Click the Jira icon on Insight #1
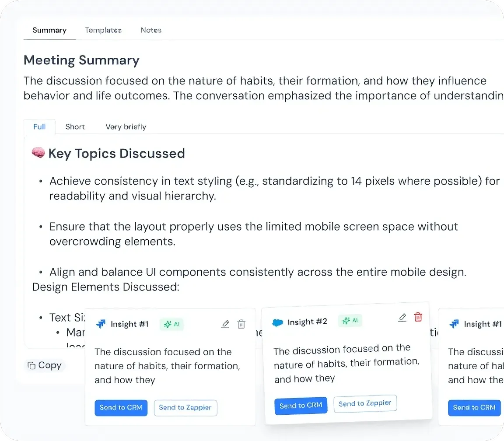This screenshot has width=504, height=441. (x=101, y=324)
